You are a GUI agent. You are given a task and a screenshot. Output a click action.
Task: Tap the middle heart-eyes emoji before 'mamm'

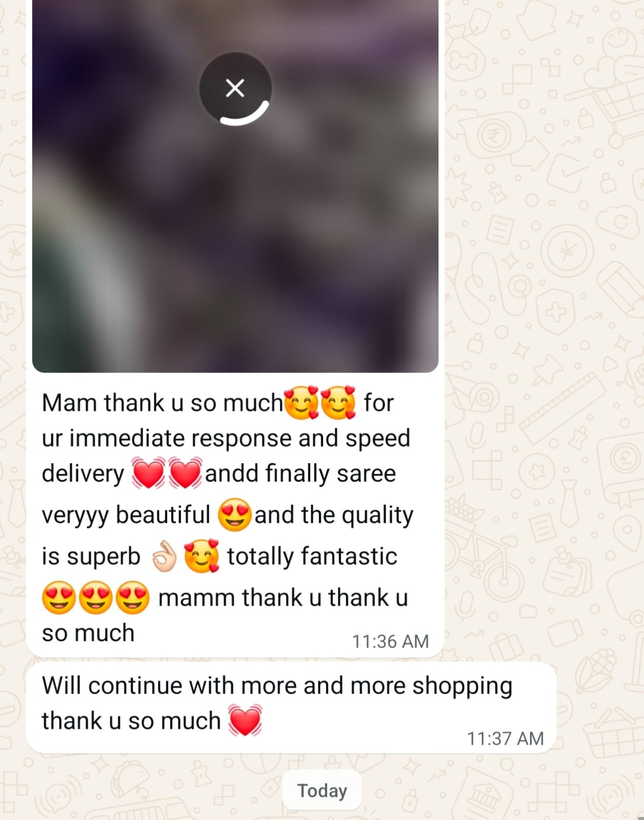tap(96, 598)
